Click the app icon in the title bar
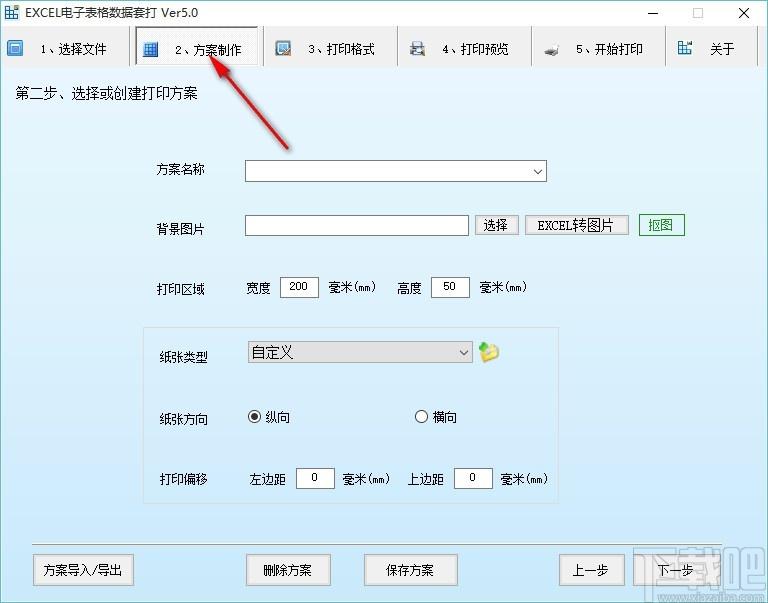 (x=12, y=12)
